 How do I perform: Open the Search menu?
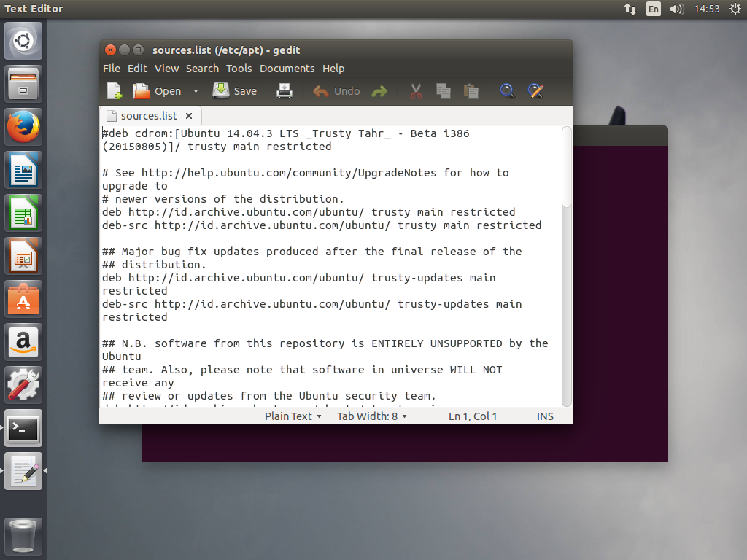click(x=203, y=69)
